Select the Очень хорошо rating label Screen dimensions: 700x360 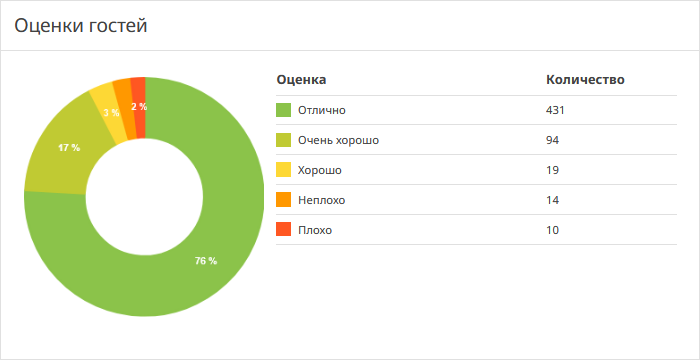click(x=338, y=140)
